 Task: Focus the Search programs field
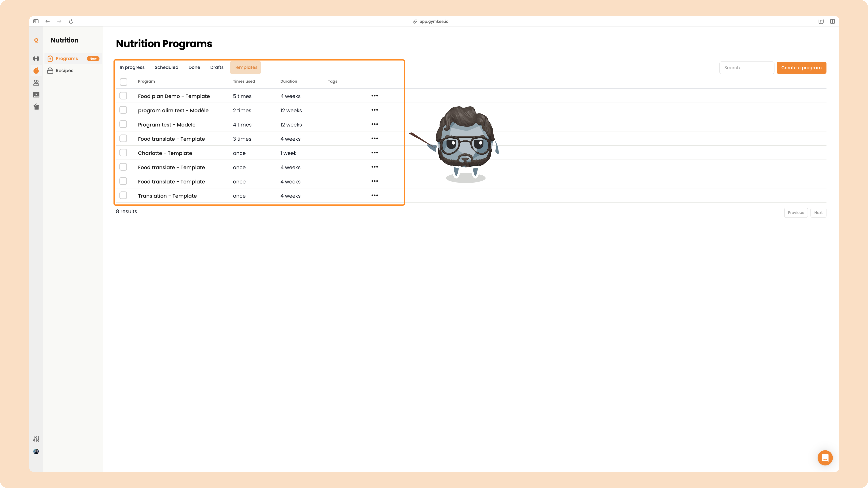(746, 68)
